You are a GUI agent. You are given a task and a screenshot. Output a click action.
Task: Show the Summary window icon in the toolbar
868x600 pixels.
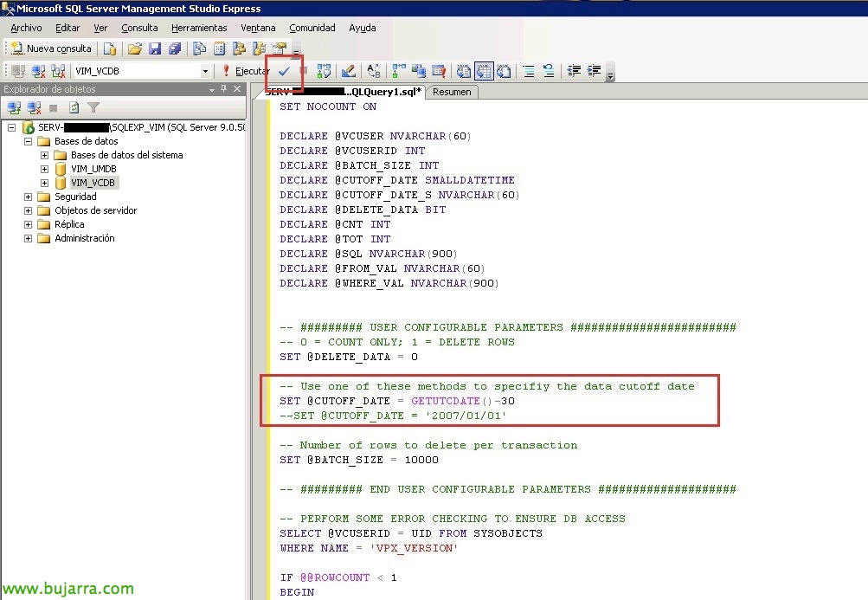(219, 48)
